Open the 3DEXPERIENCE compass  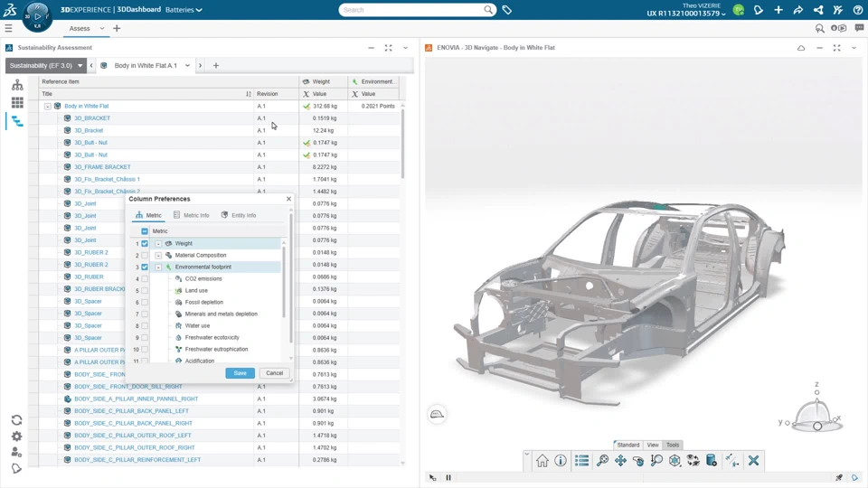click(37, 15)
